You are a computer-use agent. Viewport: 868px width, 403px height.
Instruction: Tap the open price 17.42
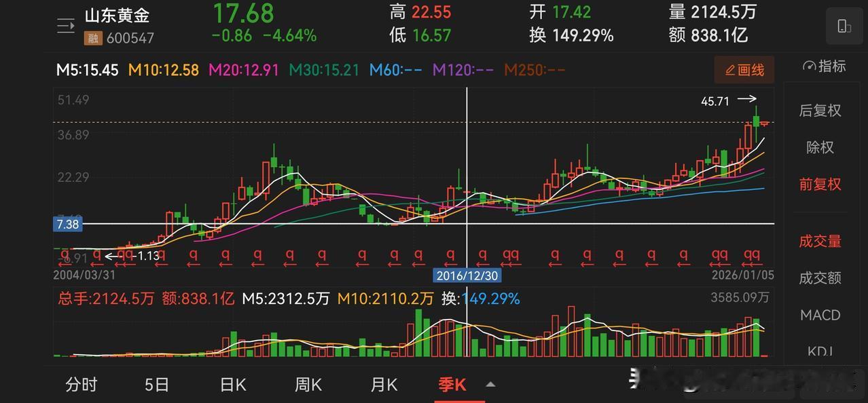click(x=571, y=12)
